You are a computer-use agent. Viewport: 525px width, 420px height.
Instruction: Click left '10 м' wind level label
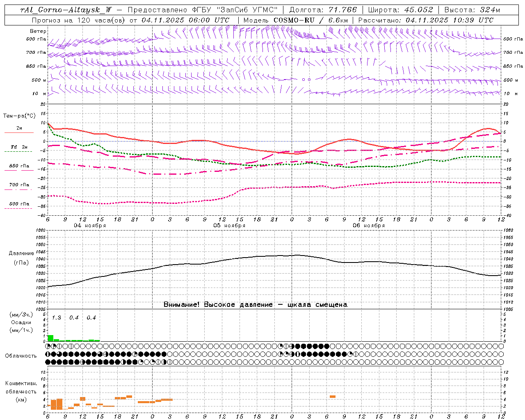39,94
